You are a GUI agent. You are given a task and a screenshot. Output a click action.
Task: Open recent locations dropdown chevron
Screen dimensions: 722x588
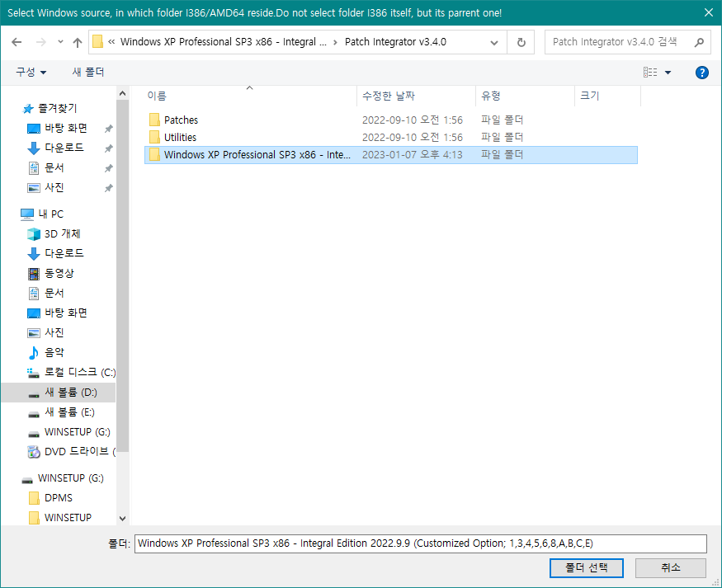[60, 42]
